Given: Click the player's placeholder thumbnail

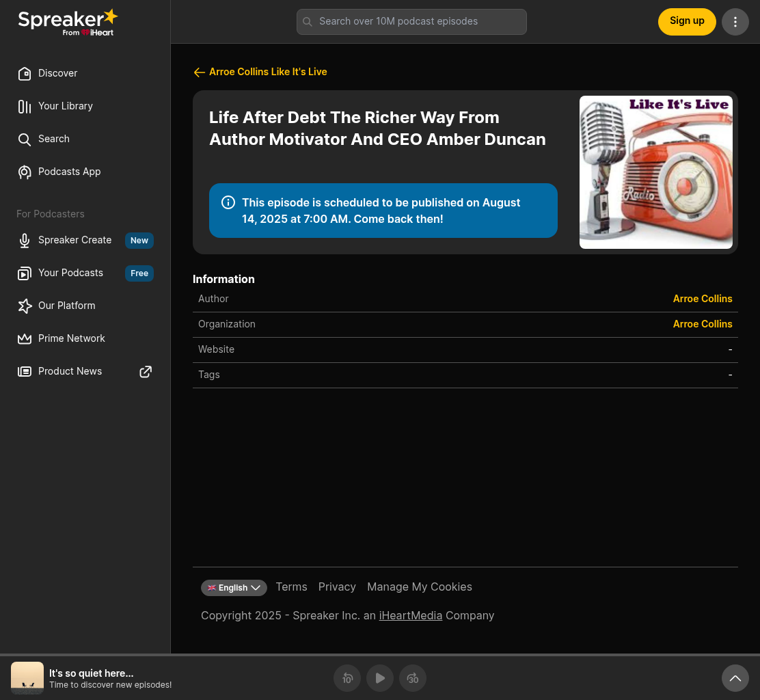Looking at the screenshot, I should [27, 678].
